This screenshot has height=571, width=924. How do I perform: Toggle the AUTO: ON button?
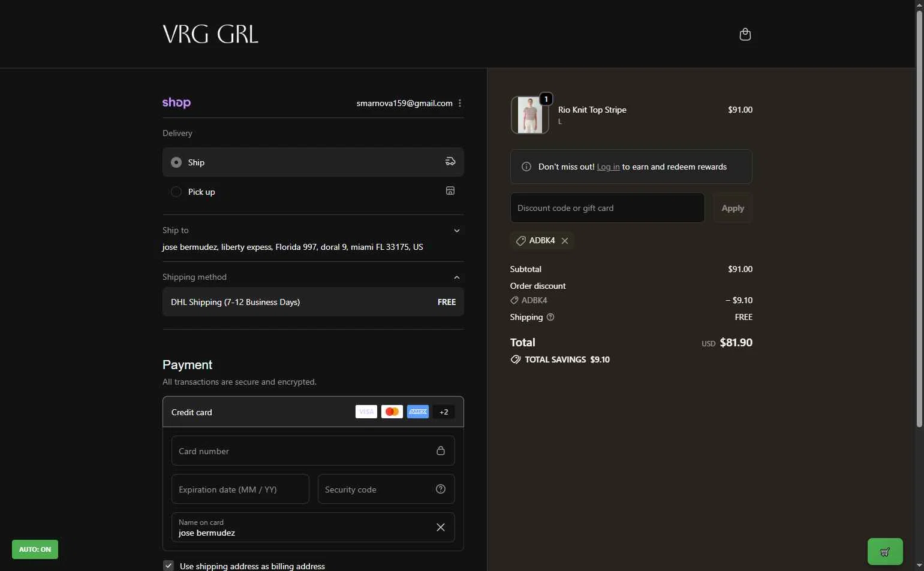(x=35, y=549)
